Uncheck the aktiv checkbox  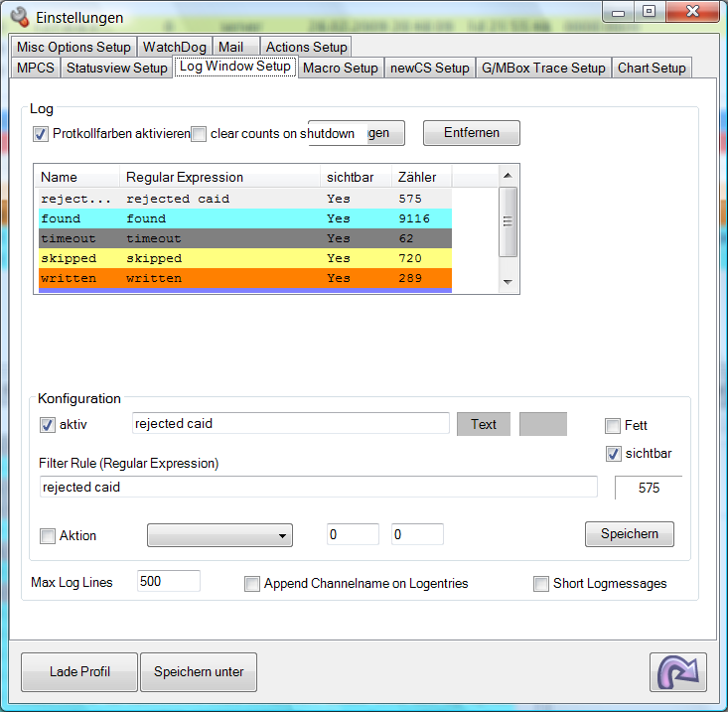(48, 424)
